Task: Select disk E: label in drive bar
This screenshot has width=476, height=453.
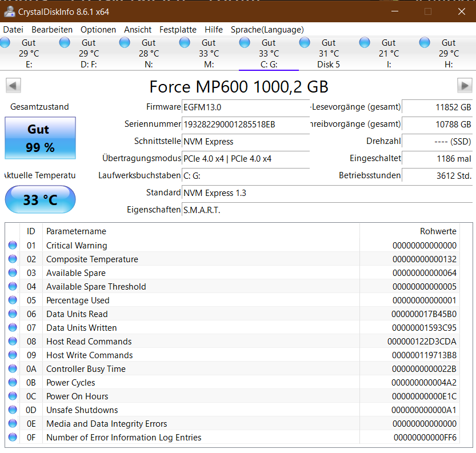Action: [29, 65]
